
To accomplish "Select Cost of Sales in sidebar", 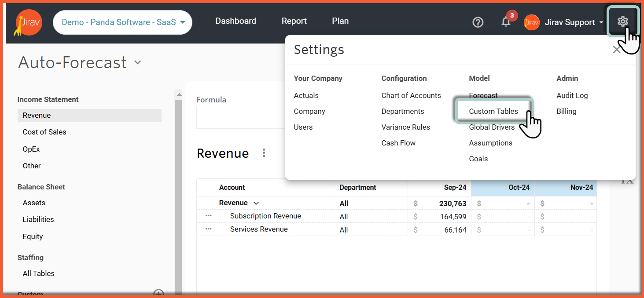I will pos(44,132).
